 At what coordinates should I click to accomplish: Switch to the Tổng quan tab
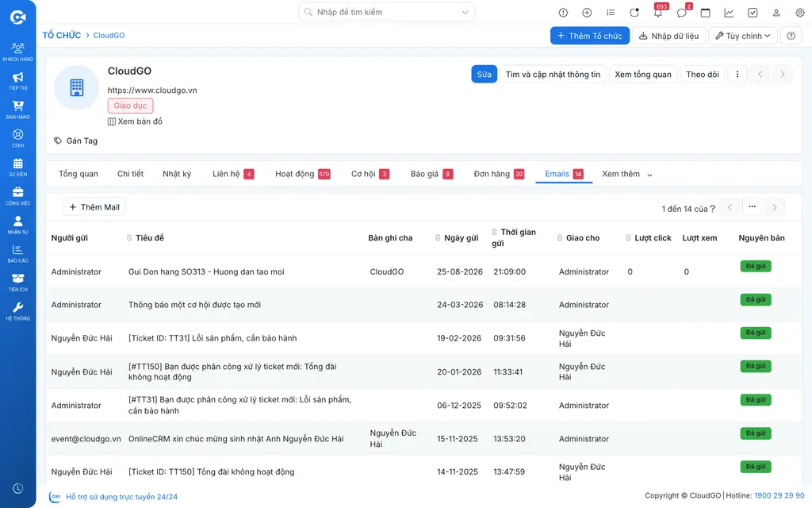pyautogui.click(x=79, y=174)
